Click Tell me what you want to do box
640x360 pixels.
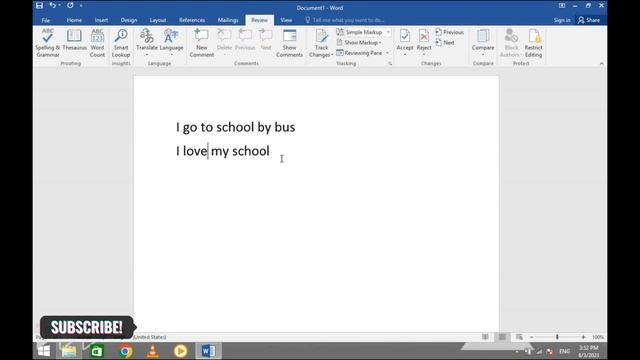tap(345, 20)
